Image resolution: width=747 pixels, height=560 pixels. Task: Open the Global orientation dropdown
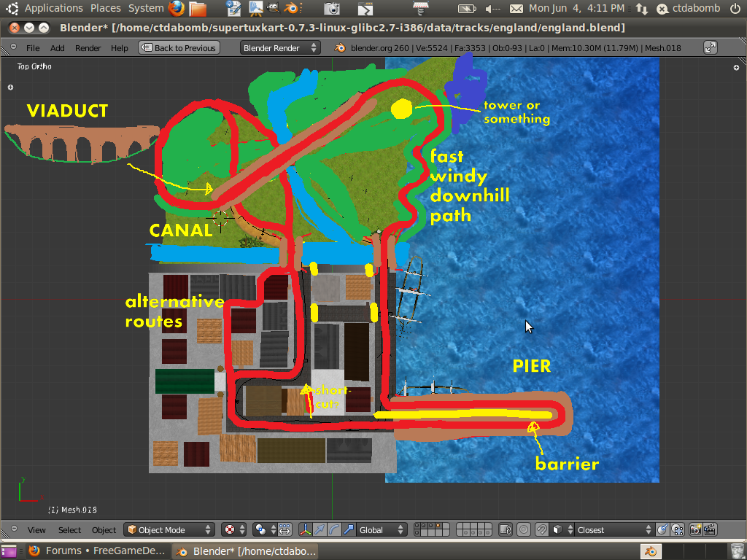pyautogui.click(x=377, y=530)
